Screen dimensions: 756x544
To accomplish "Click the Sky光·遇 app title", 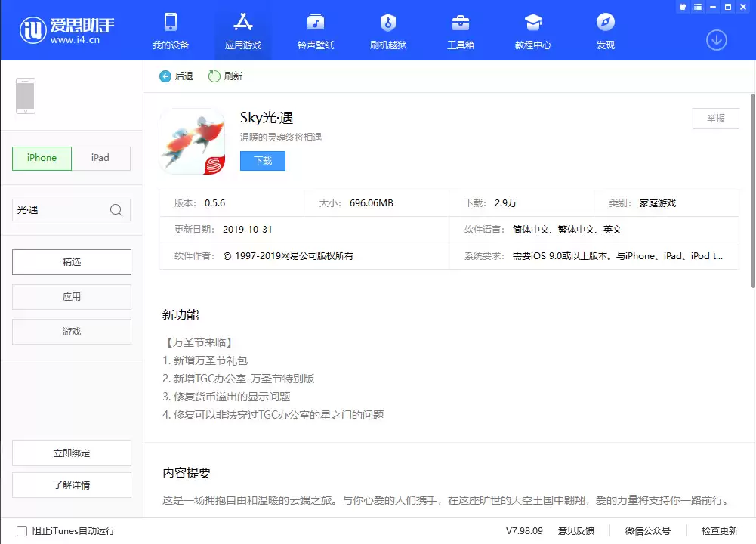I will [x=267, y=118].
